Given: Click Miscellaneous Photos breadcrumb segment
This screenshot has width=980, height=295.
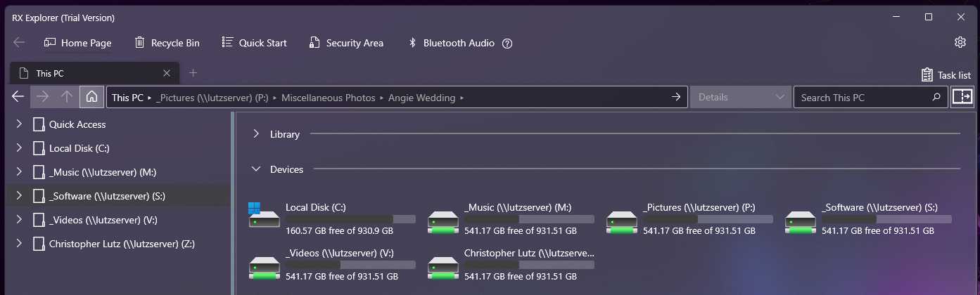Looking at the screenshot, I should (328, 98).
